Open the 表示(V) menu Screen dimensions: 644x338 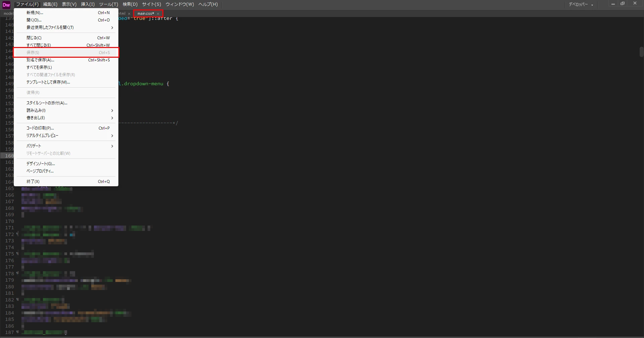[69, 4]
